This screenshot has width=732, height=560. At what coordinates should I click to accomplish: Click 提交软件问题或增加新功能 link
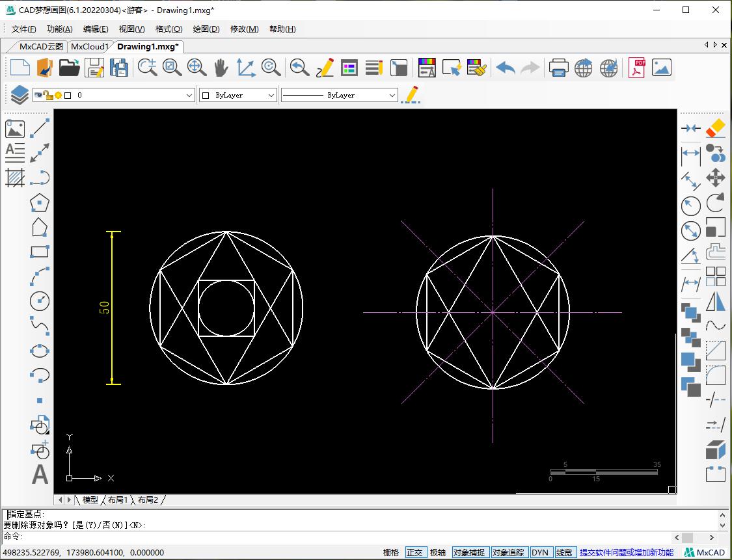click(x=626, y=552)
